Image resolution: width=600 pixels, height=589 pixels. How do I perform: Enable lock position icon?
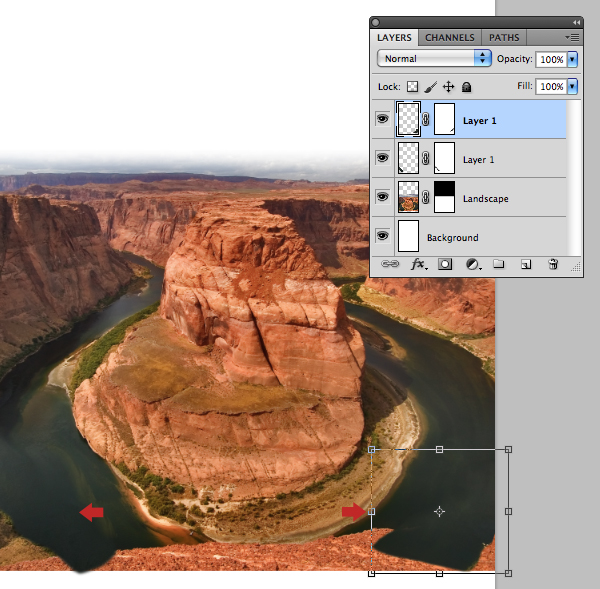point(448,87)
